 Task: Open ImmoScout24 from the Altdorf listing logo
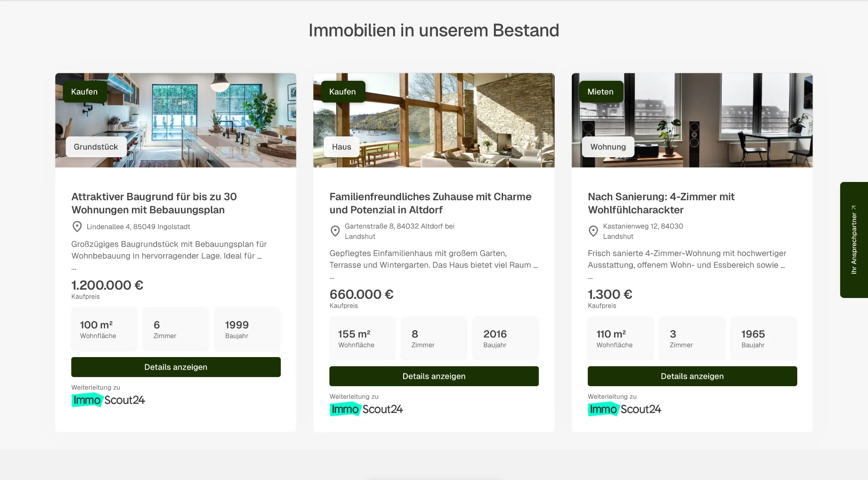pyautogui.click(x=366, y=409)
